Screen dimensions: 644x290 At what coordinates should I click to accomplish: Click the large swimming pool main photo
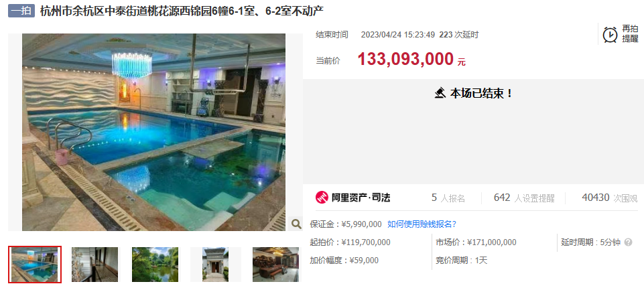tap(153, 132)
